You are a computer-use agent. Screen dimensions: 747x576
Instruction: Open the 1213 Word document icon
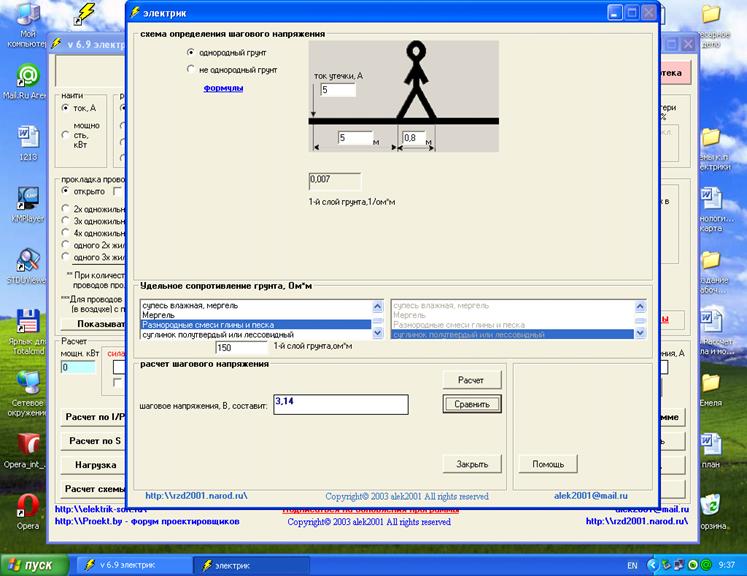point(28,137)
